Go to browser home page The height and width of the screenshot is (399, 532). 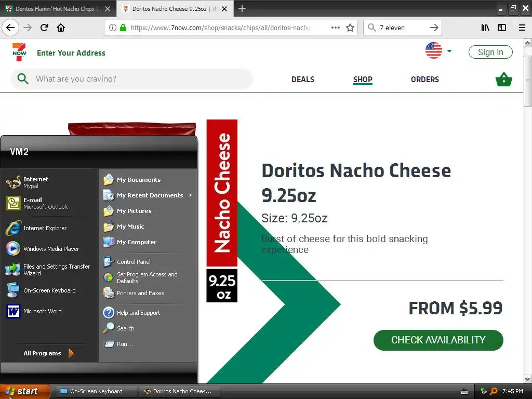61,28
